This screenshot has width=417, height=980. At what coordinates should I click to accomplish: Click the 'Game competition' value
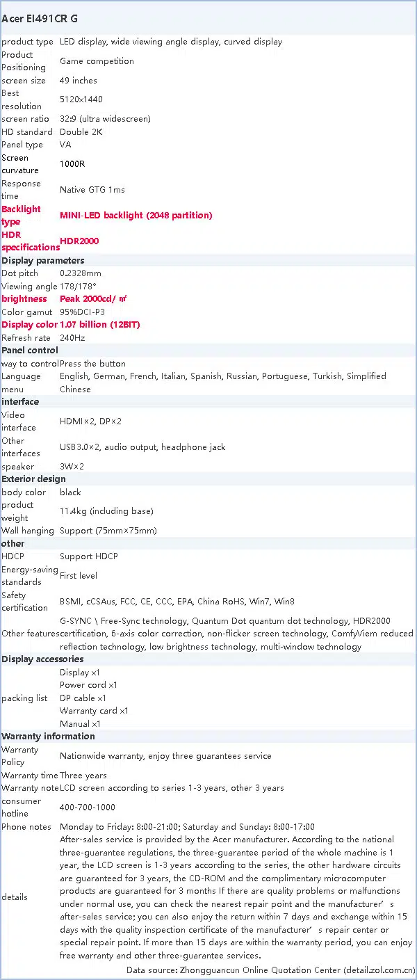click(x=97, y=61)
